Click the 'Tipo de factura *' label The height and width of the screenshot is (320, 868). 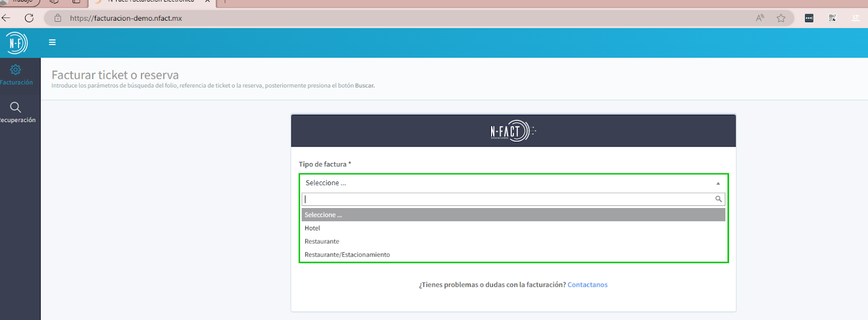click(x=325, y=164)
